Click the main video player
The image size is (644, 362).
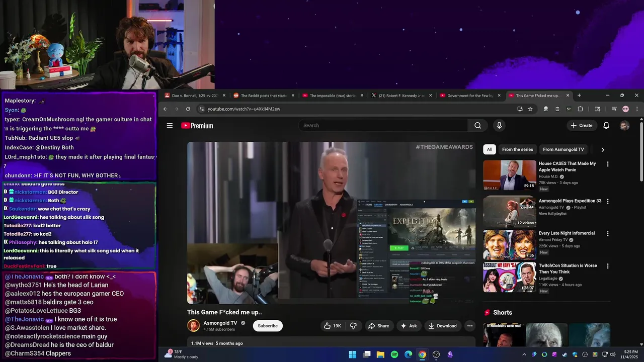[x=331, y=223]
